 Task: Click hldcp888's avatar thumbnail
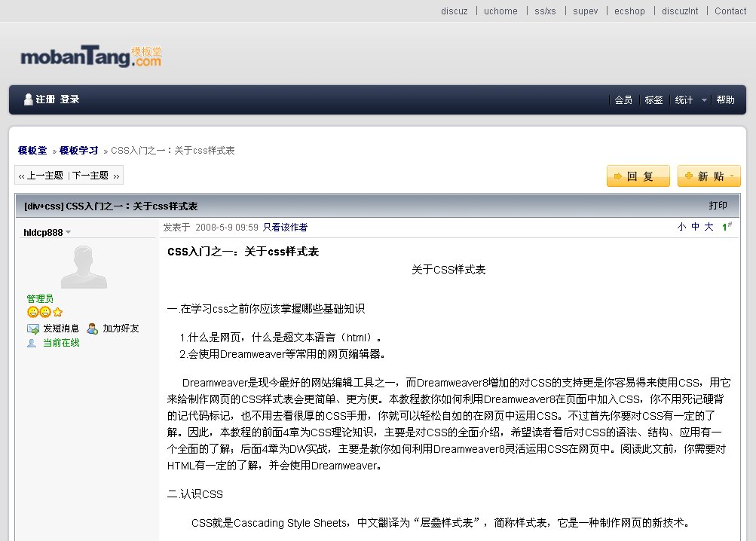(83, 267)
